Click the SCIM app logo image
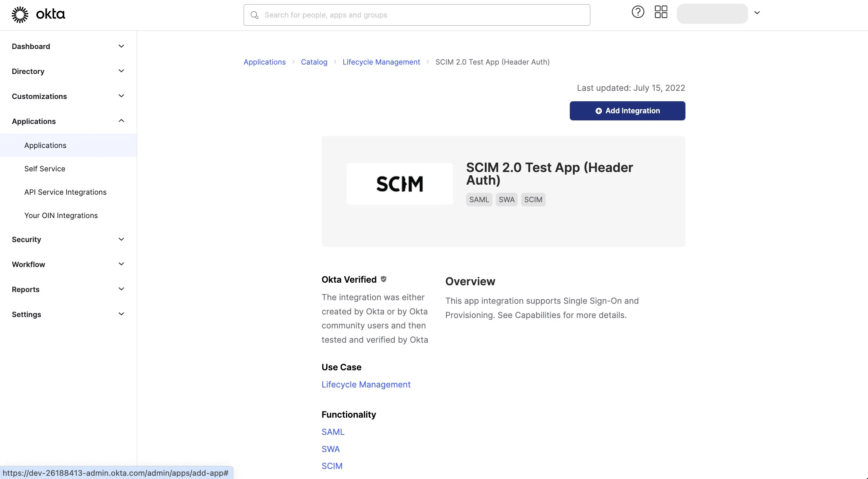The width and height of the screenshot is (868, 479). click(x=399, y=183)
